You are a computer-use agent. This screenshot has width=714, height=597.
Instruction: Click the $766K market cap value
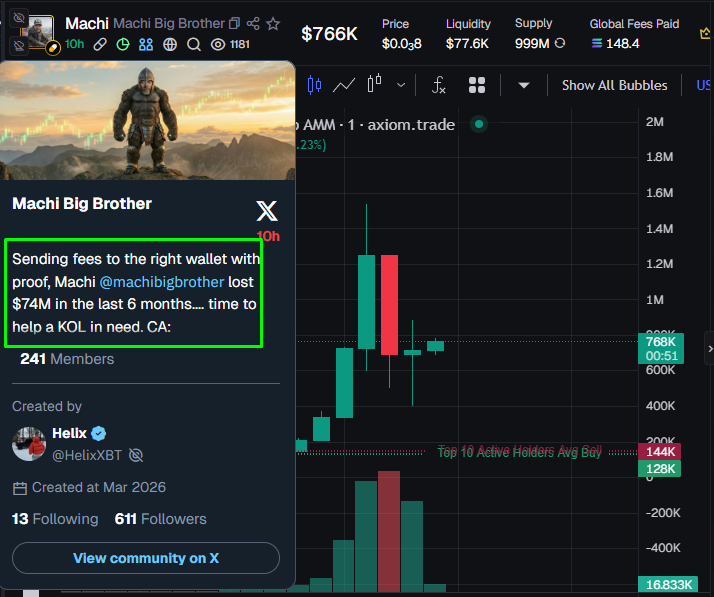329,34
